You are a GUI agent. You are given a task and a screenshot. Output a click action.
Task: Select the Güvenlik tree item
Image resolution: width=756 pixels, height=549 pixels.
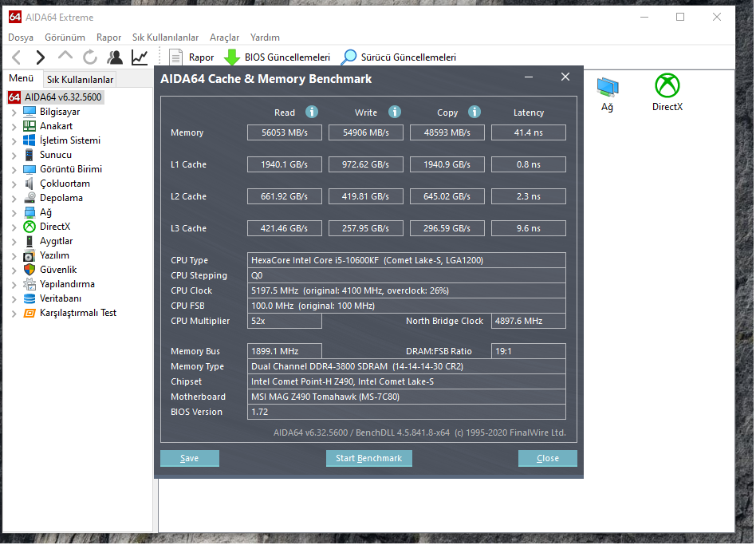click(58, 270)
